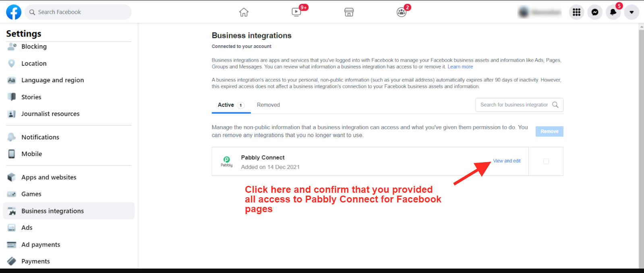Open Notifications settings

pos(69,137)
